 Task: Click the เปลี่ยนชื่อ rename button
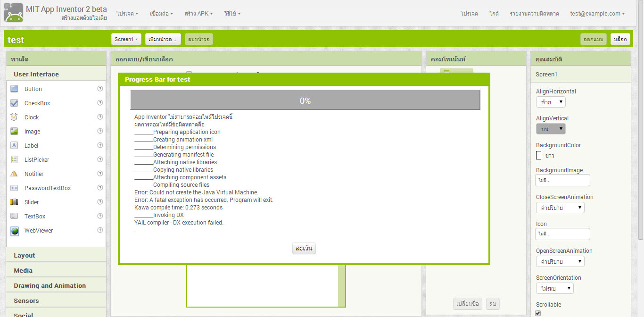click(467, 304)
